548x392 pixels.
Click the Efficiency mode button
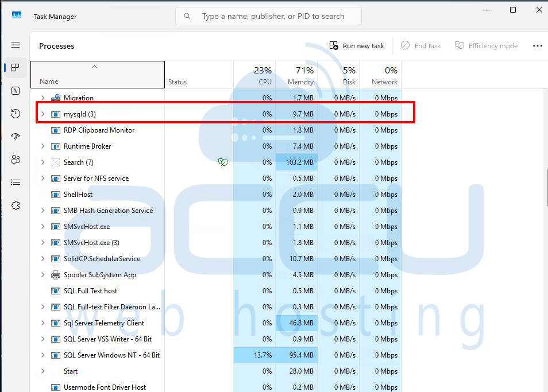(486, 46)
